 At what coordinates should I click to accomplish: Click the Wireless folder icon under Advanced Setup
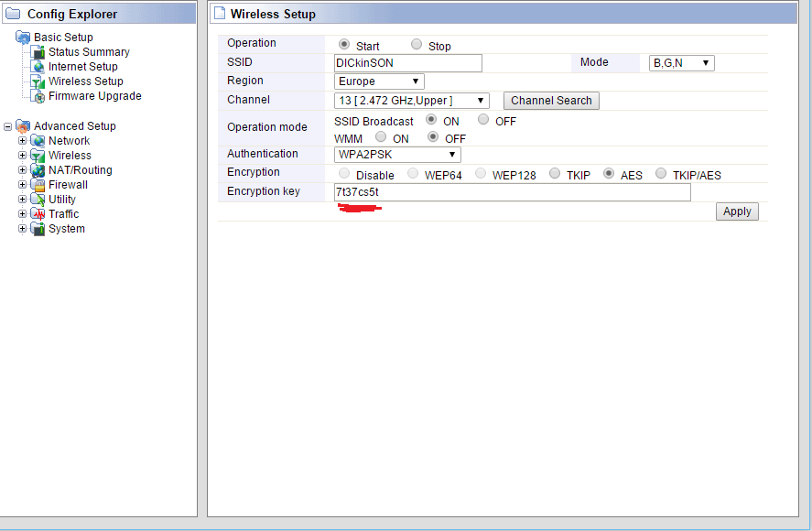coord(38,156)
